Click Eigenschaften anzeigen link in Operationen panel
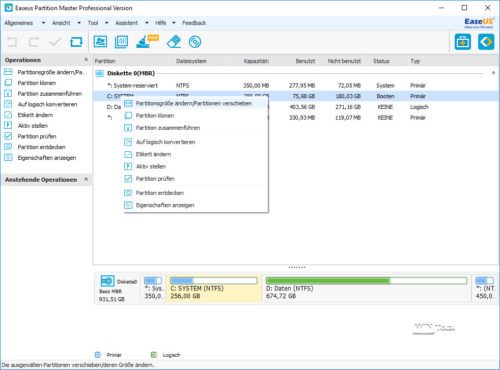 [x=47, y=158]
